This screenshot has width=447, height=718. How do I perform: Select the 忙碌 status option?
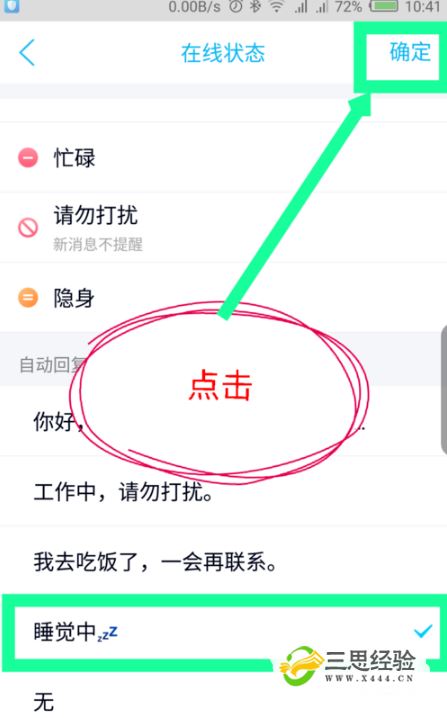[x=224, y=158]
